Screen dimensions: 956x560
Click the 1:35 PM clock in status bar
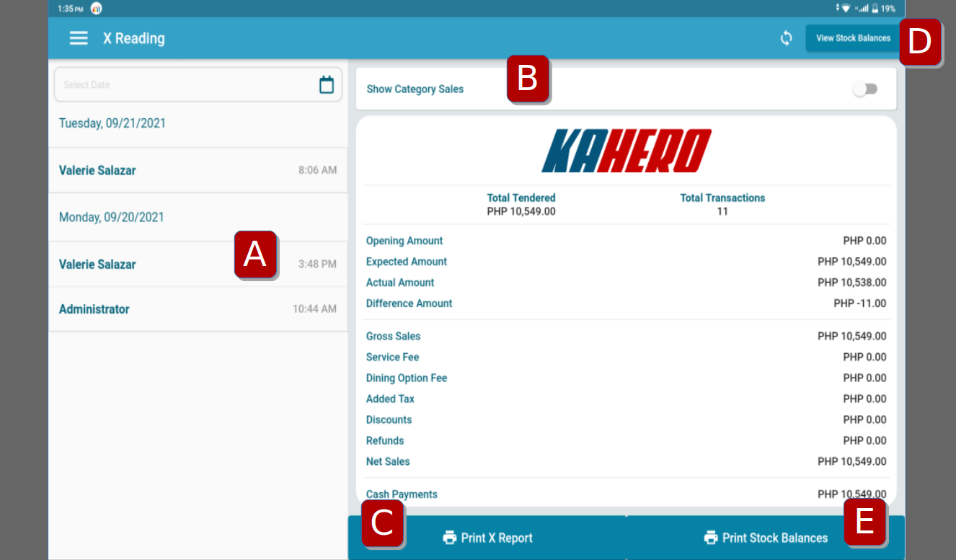coord(70,9)
